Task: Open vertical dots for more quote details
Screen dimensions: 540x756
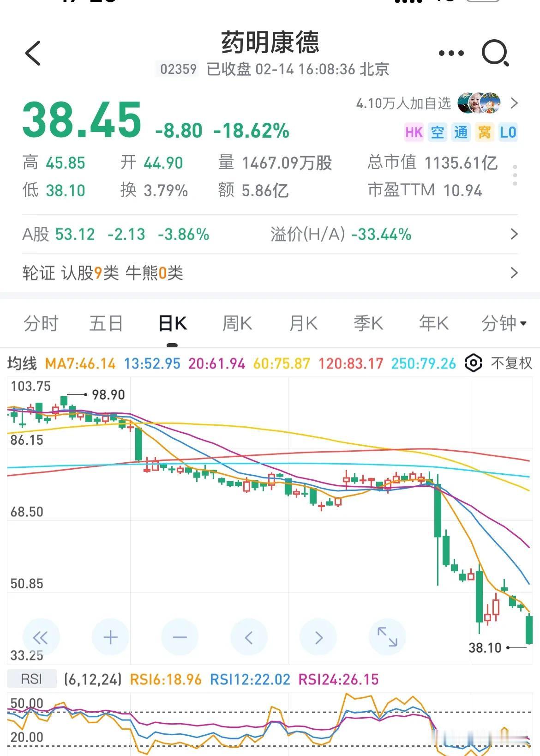Action: 515,175
